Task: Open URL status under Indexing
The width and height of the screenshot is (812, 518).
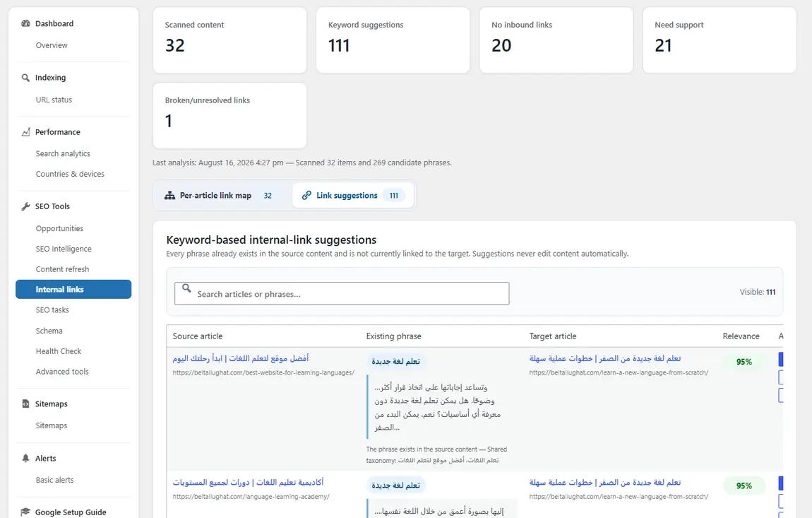Action: [54, 100]
